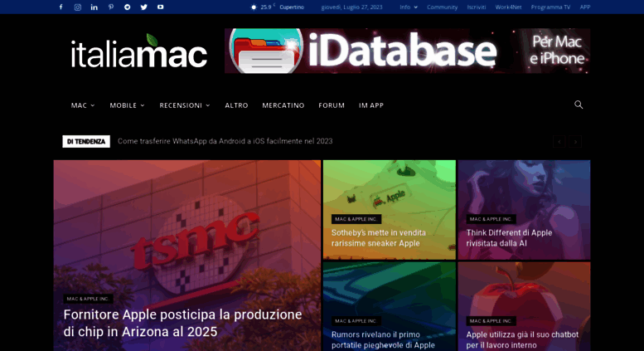
Task: Open TSMC Arizona chip article headline
Action: coord(183,323)
